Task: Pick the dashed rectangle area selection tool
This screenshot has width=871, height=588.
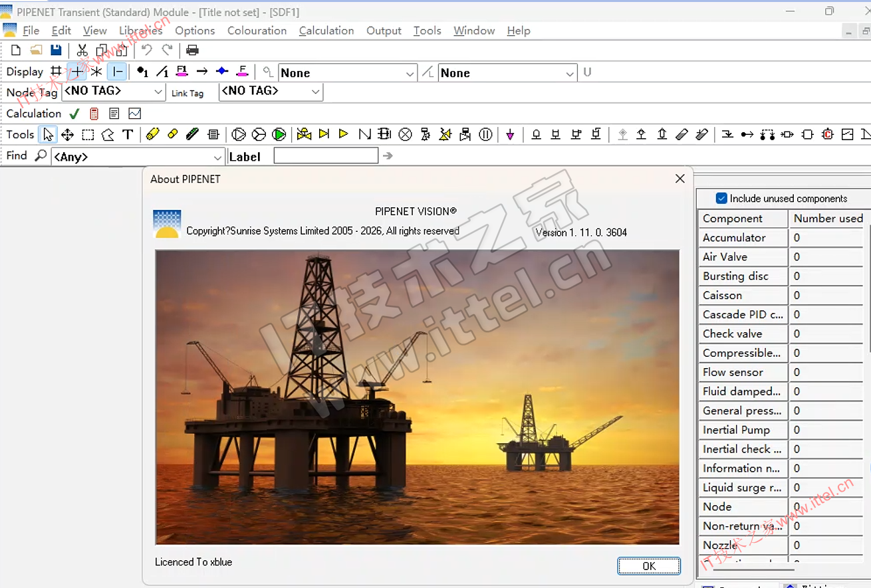Action: point(88,135)
